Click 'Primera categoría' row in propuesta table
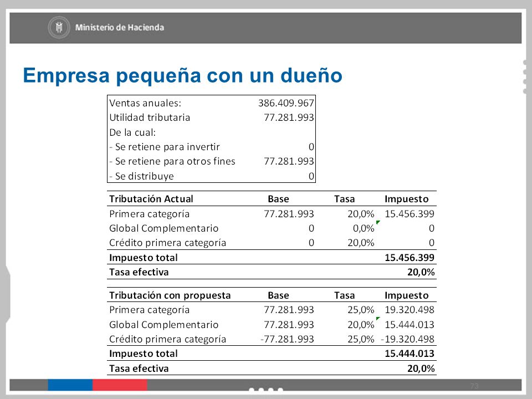 tap(149, 310)
